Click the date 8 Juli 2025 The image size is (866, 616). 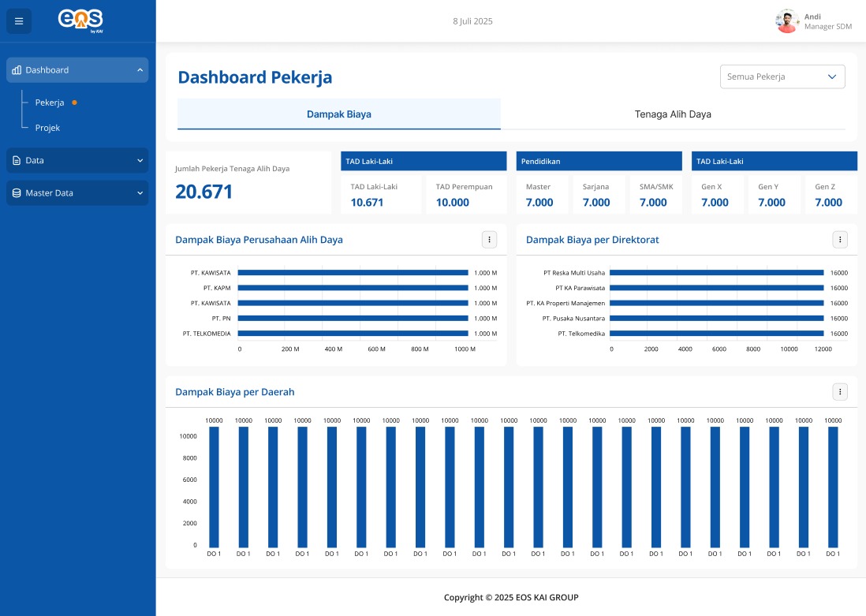point(472,21)
